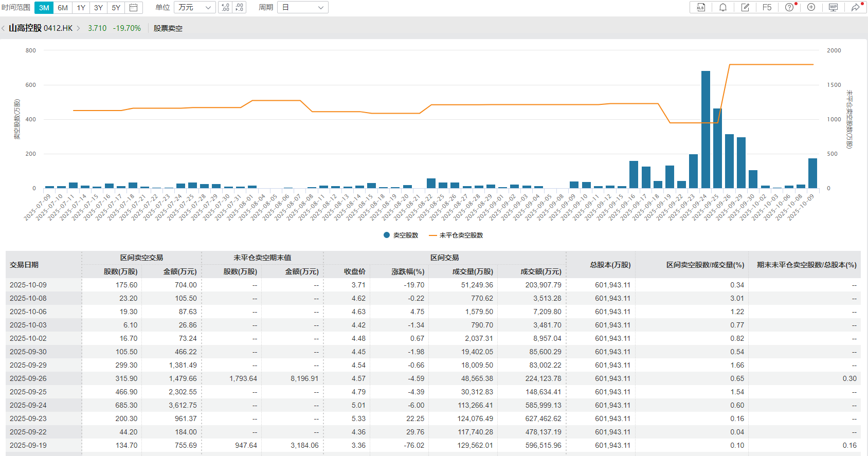Screen dimensions: 868x456
Task: Open the custom date range calendar icon
Action: tap(133, 7)
